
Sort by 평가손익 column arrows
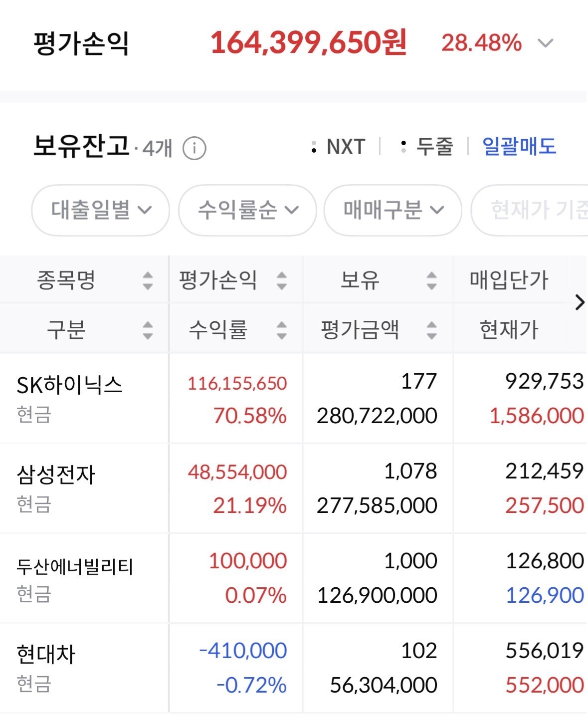pos(282,280)
